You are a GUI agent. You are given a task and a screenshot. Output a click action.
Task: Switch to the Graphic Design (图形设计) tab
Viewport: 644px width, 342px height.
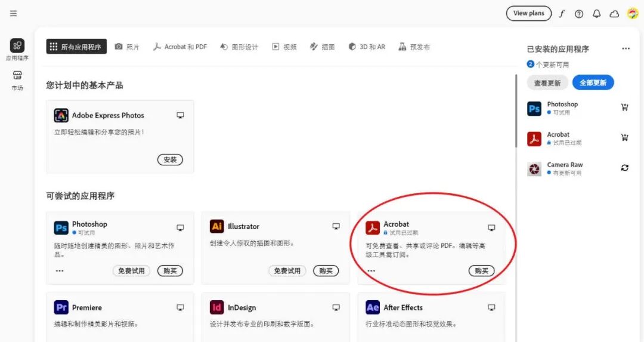coord(239,47)
